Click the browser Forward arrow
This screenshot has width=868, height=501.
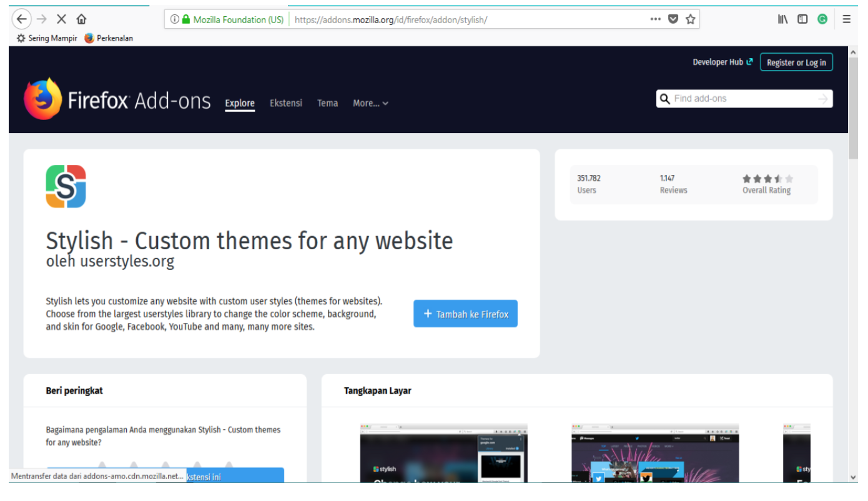point(42,19)
